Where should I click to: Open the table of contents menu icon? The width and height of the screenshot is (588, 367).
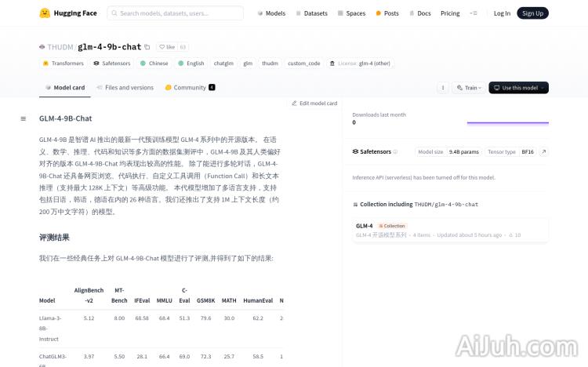point(24,118)
